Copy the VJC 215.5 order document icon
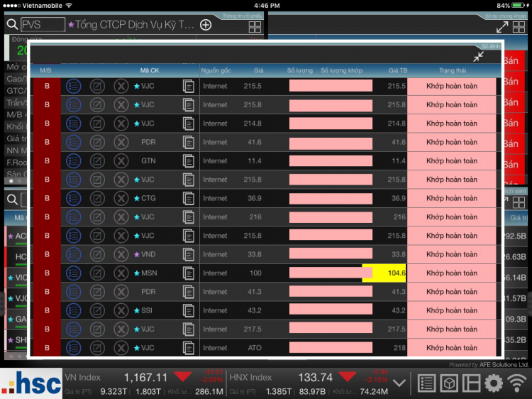The height and width of the screenshot is (399, 532). (188, 86)
